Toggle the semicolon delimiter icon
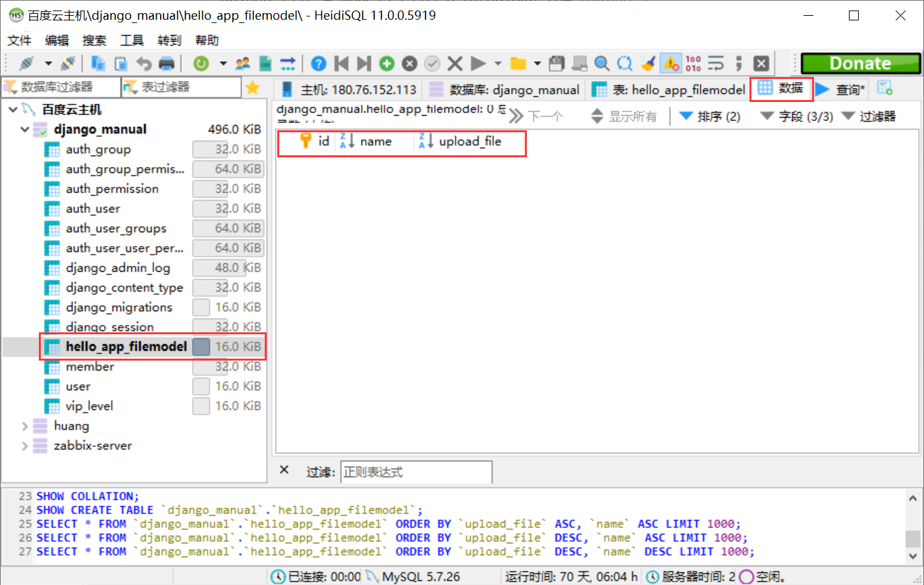924x585 pixels. [x=739, y=63]
